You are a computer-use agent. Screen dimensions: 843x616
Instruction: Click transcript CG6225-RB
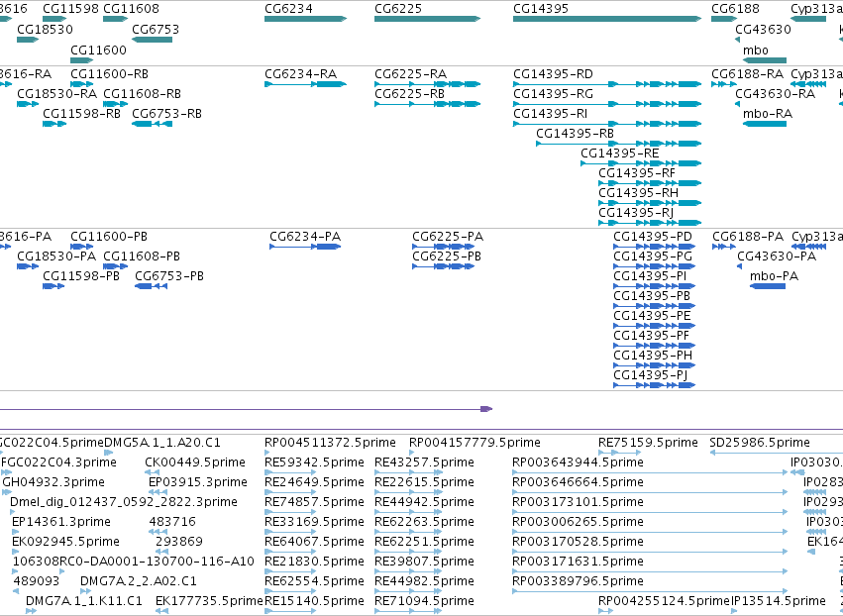(x=427, y=104)
